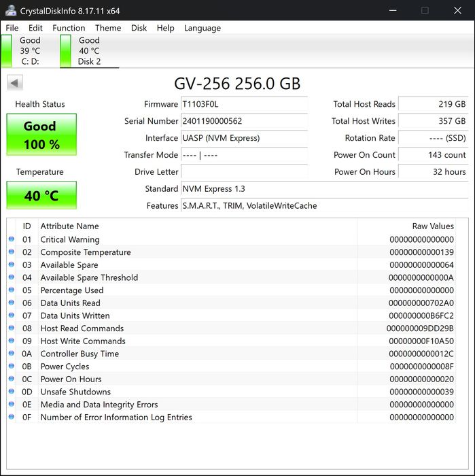475x476 pixels.
Task: Open the Edit menu
Action: click(35, 28)
